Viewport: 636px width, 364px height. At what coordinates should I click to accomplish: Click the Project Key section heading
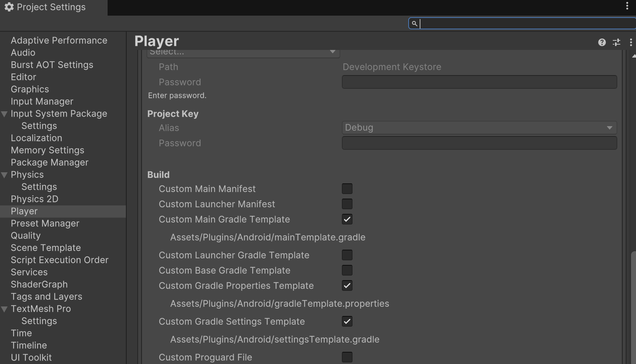click(x=173, y=114)
